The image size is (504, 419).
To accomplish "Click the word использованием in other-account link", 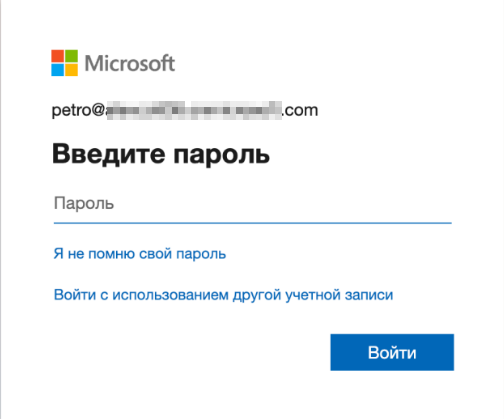I will [x=170, y=295].
